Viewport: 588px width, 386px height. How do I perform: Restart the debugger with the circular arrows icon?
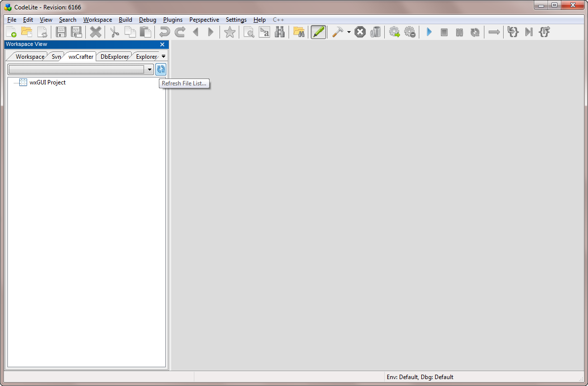475,32
